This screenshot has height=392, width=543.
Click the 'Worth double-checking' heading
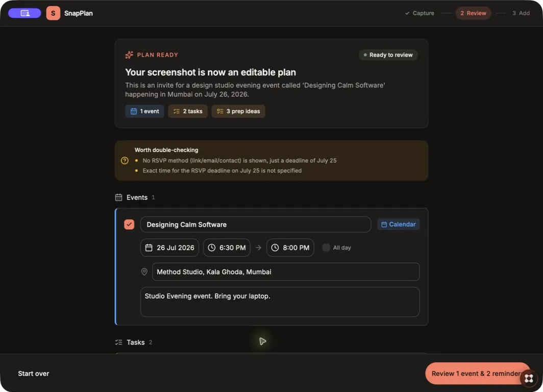pos(166,150)
